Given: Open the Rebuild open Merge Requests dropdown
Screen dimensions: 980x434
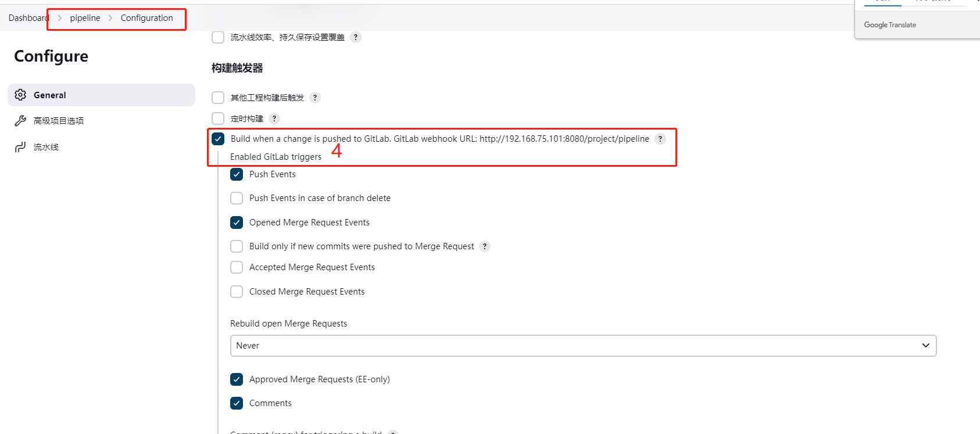Looking at the screenshot, I should [x=583, y=346].
